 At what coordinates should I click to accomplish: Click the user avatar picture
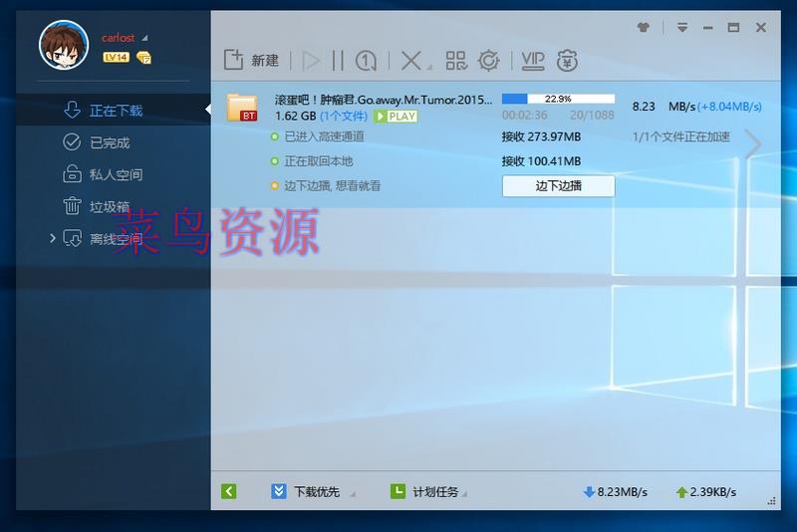[64, 45]
